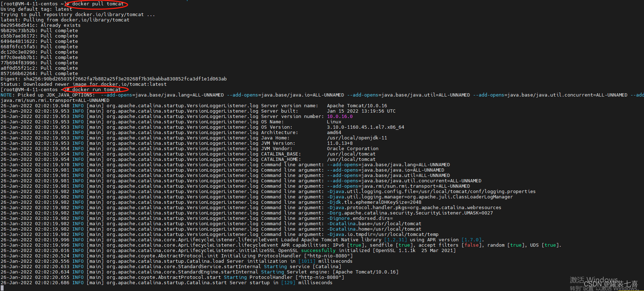The height and width of the screenshot is (291, 644).
Task: Click the sha256 digest value
Action: (125, 79)
